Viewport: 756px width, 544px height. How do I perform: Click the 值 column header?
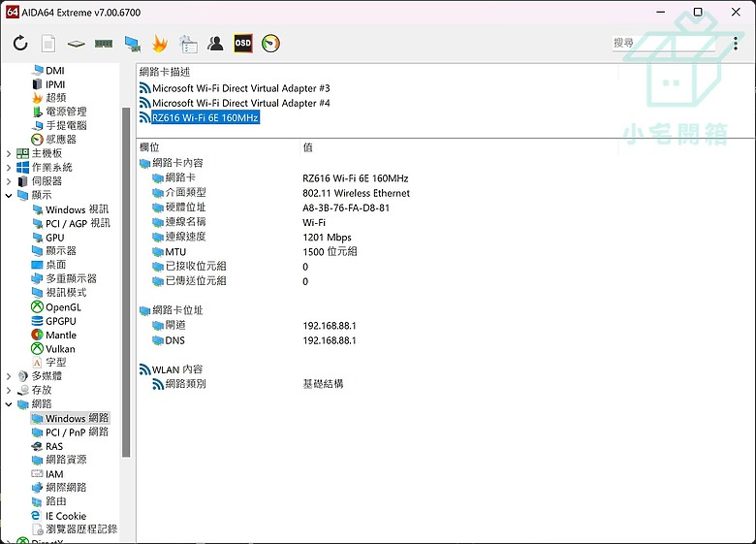tap(307, 147)
